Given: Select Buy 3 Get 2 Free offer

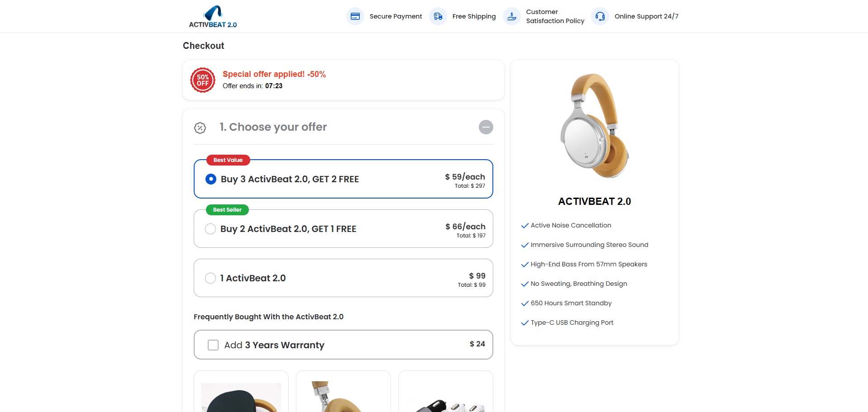Looking at the screenshot, I should [211, 179].
